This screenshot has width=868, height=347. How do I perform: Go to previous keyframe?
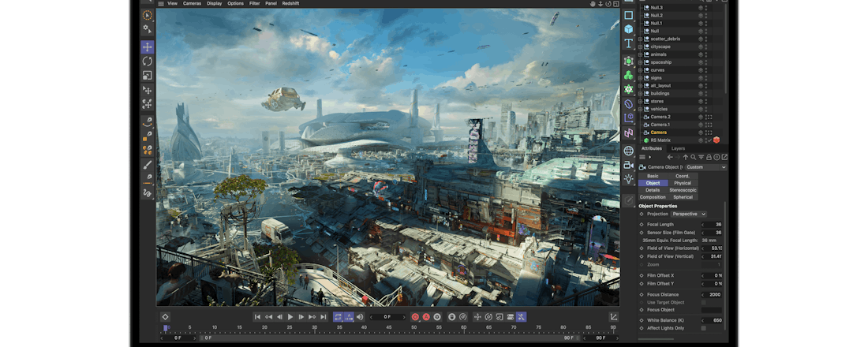point(268,317)
